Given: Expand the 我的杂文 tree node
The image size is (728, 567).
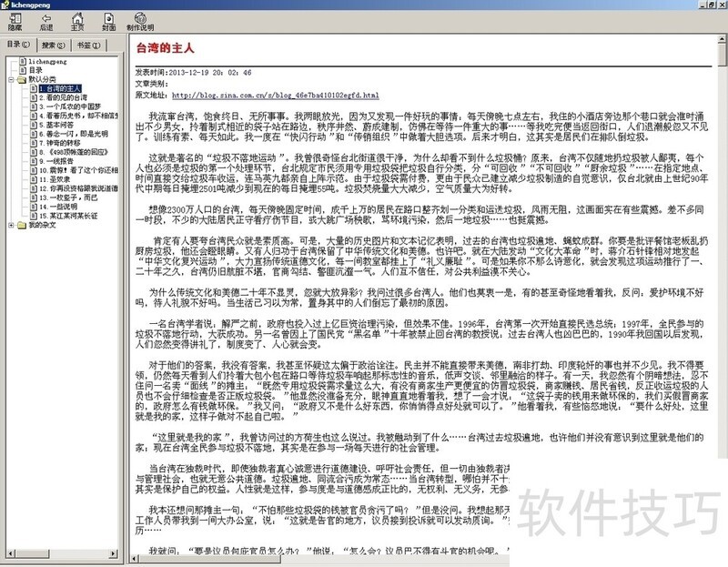Looking at the screenshot, I should (10, 224).
